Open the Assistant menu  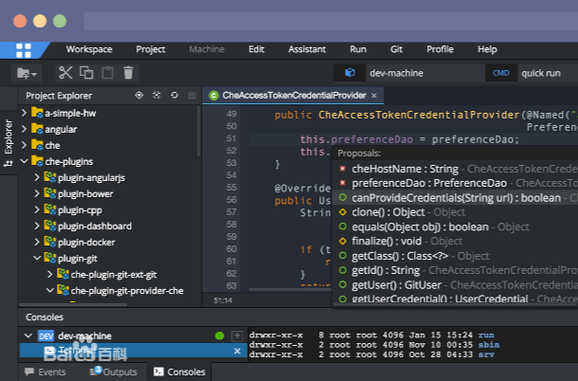click(x=307, y=49)
